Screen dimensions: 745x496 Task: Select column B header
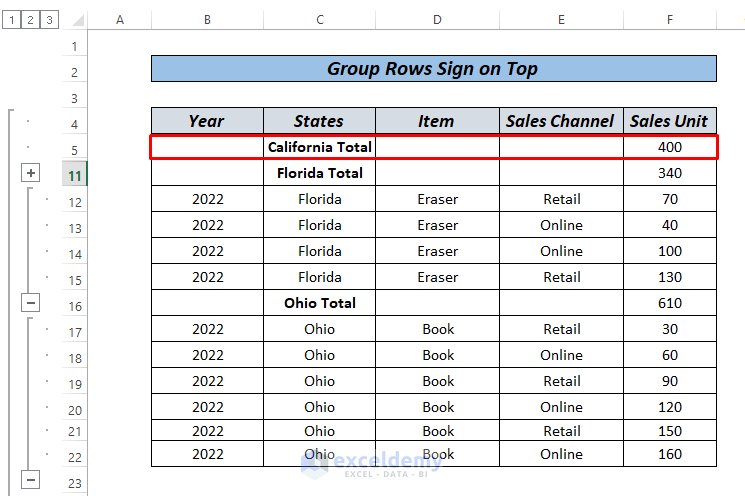pos(207,20)
